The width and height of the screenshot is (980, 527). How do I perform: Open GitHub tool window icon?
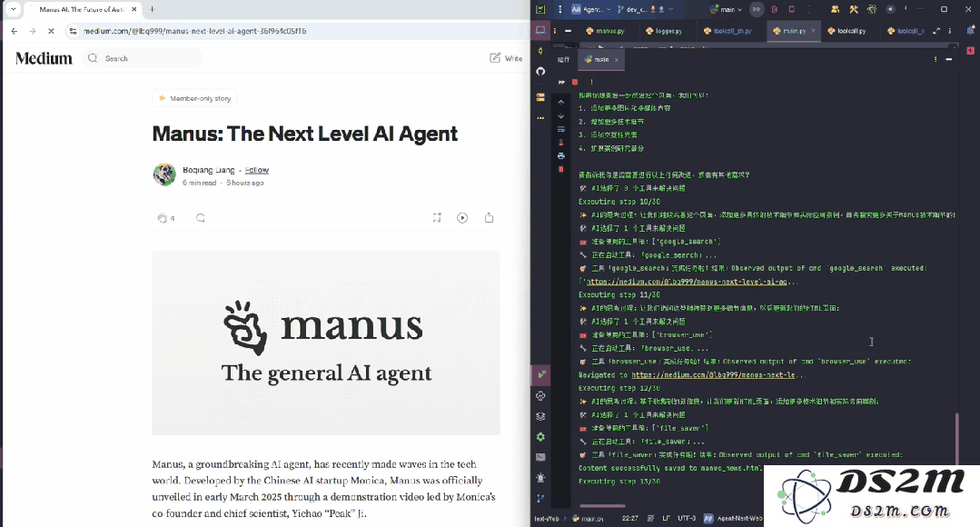540,71
